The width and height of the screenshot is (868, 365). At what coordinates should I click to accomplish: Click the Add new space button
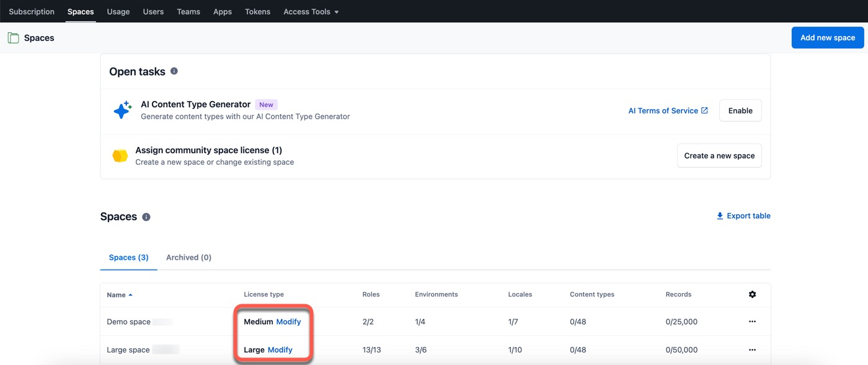827,37
